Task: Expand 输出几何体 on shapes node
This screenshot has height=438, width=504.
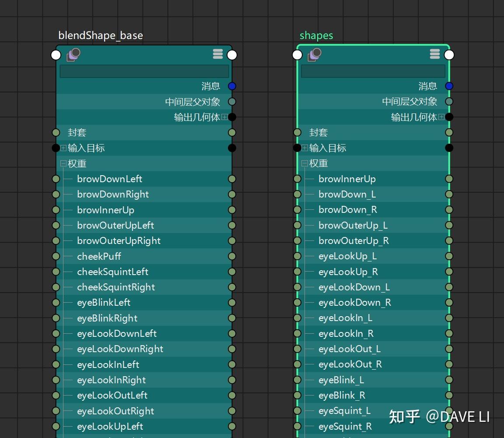Action: (x=441, y=117)
